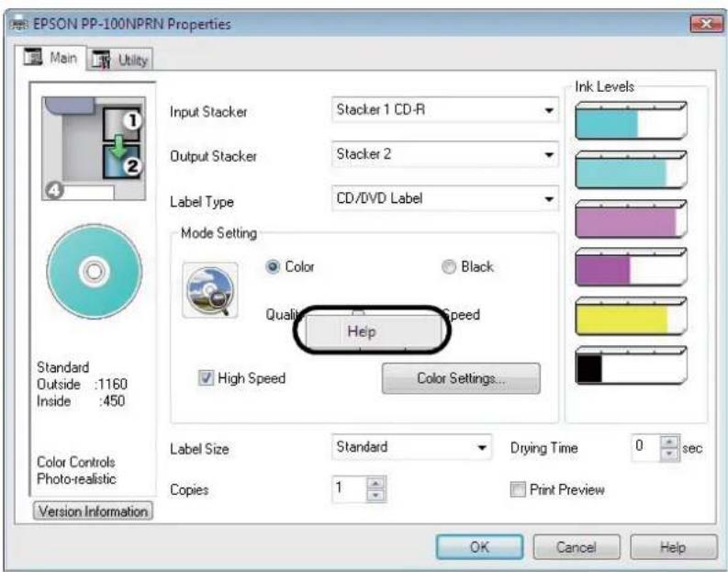Decrease the Drying Time value
The width and height of the screenshot is (728, 572).
tap(669, 454)
